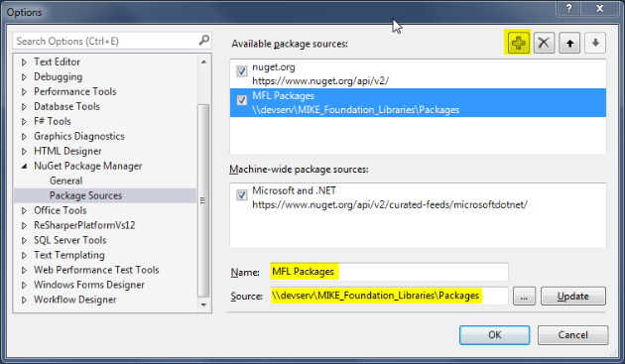Browse for source folder with ellipsis button
Viewport: 625px width, 364px height.
524,297
